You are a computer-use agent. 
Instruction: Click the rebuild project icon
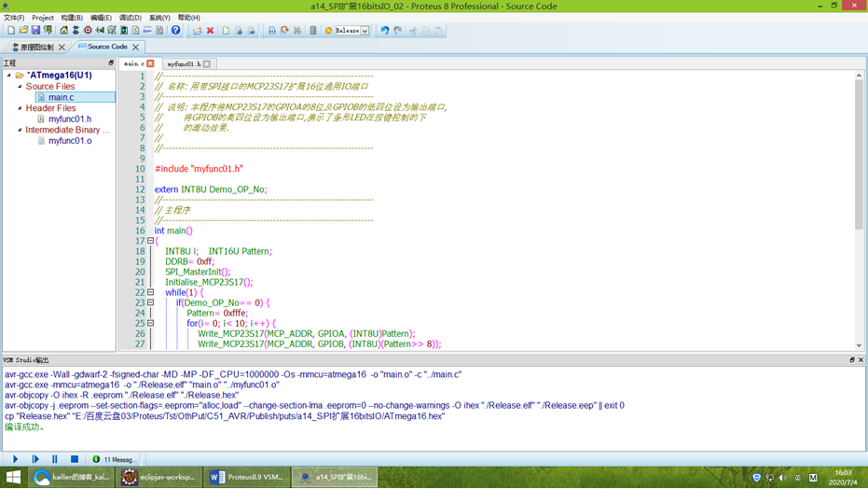(284, 31)
